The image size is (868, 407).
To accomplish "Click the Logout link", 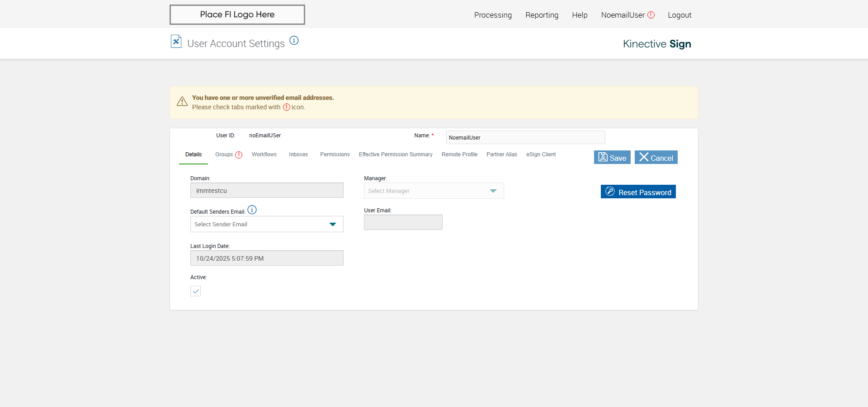I will point(679,15).
